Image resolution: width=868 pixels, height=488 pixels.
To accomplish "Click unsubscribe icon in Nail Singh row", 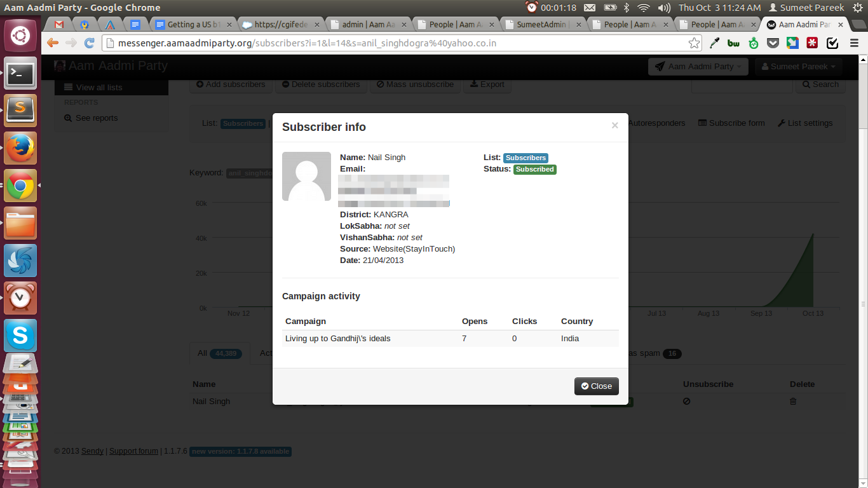I will (x=687, y=402).
